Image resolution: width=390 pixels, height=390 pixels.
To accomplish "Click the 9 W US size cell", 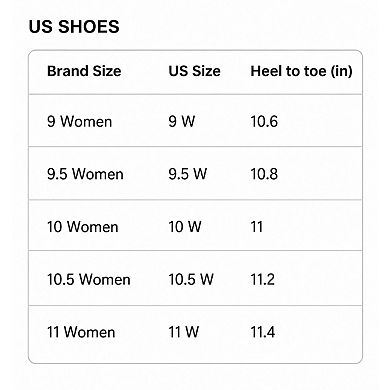I will point(182,121).
